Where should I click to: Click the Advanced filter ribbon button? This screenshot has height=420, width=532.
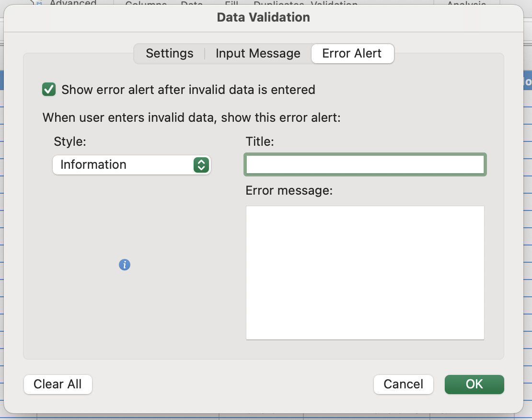[73, 3]
